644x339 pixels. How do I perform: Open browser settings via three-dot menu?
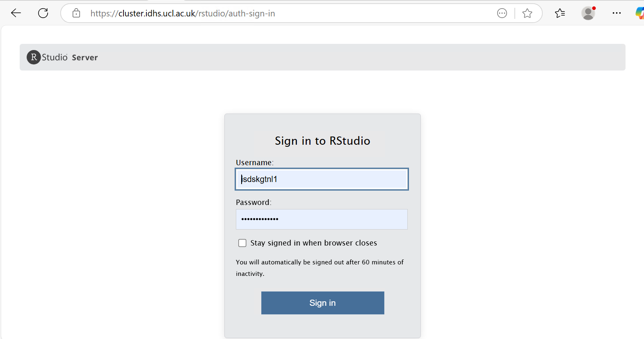617,13
